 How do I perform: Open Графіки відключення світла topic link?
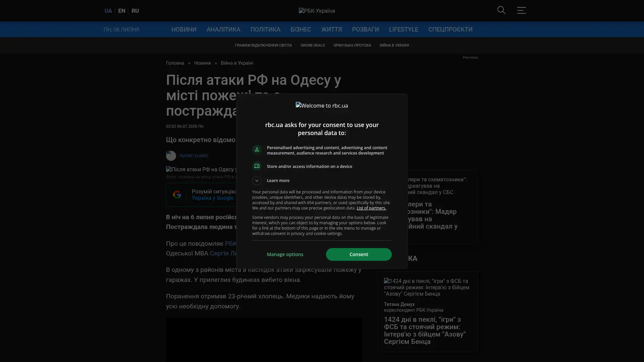point(263,46)
